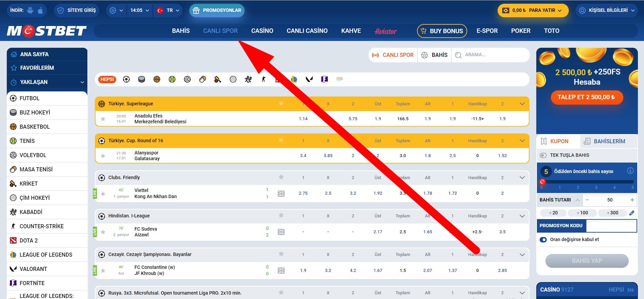
Task: Increase bet amount with the plus stepper
Action: [632, 200]
